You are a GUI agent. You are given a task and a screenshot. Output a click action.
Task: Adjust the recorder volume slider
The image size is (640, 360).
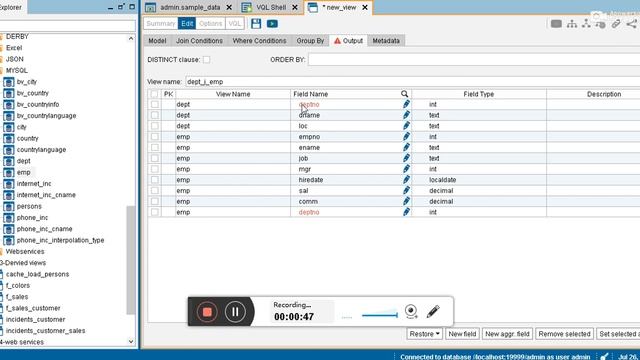point(380,315)
